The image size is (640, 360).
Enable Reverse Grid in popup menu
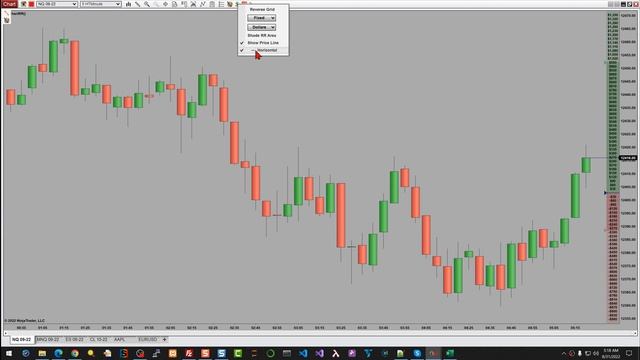(x=263, y=9)
